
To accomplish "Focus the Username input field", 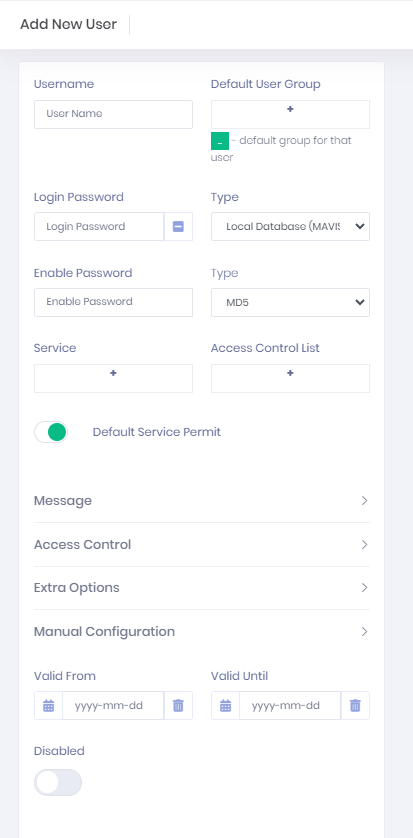I will pos(113,114).
